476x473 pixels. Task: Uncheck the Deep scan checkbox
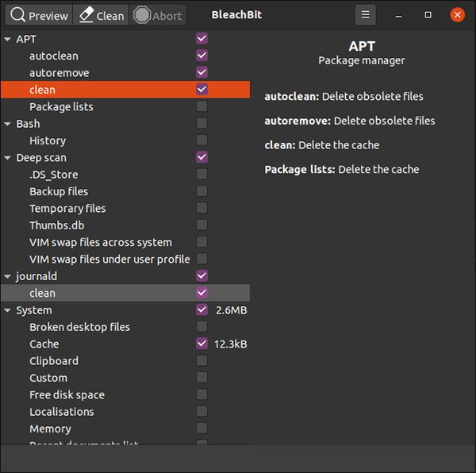tap(202, 157)
